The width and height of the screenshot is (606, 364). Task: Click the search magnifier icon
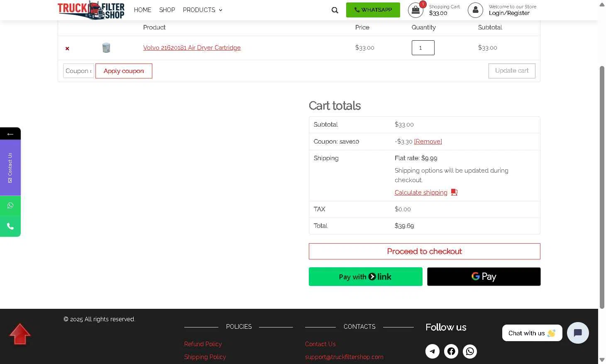[x=335, y=10]
